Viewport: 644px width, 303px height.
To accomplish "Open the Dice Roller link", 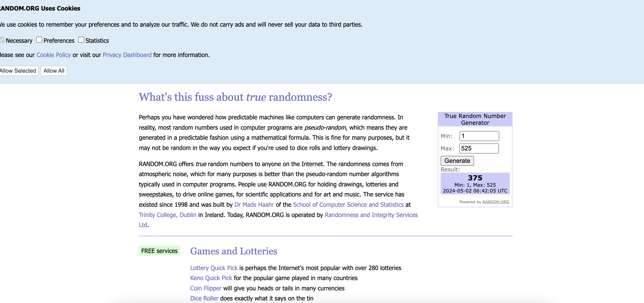I will [204, 298].
